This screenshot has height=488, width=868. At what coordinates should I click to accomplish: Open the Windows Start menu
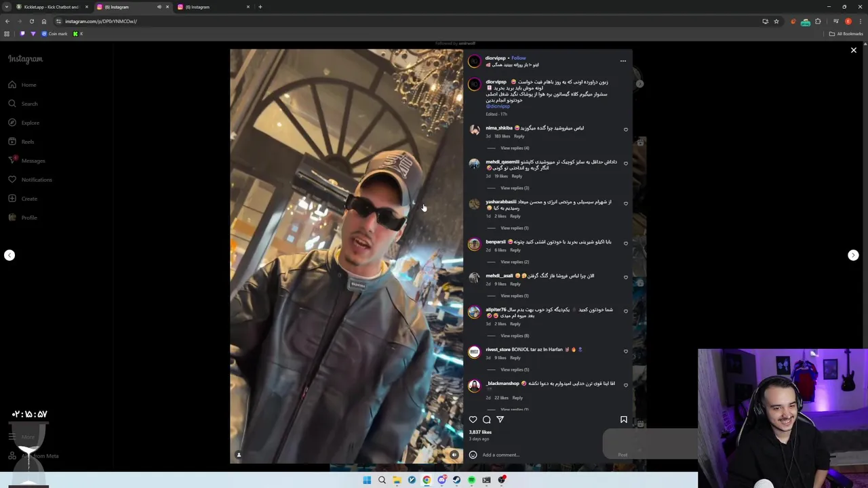pos(367,480)
